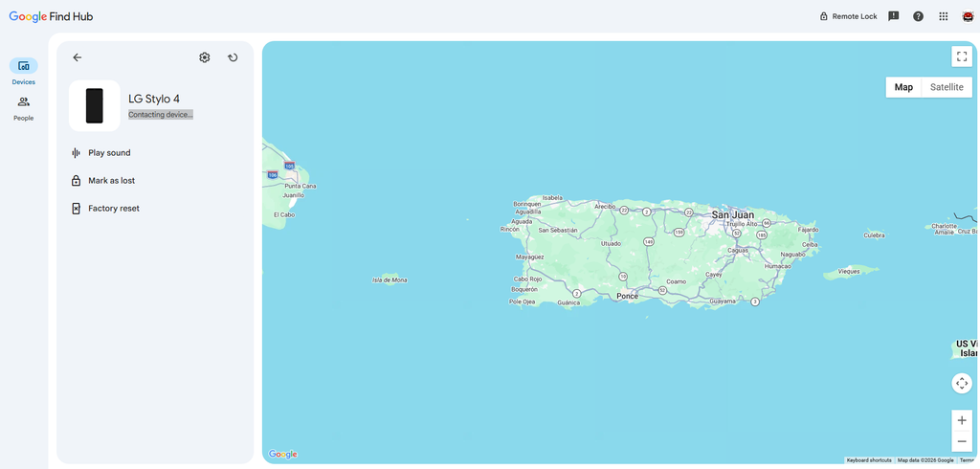Click the Vieques island label
The height and width of the screenshot is (469, 980).
click(849, 272)
